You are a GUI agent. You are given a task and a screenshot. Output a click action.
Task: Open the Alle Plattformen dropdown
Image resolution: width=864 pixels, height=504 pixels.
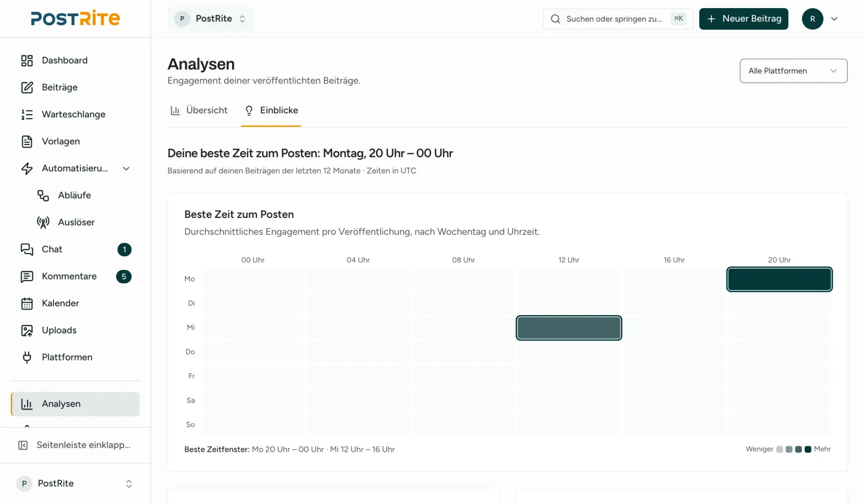[793, 71]
